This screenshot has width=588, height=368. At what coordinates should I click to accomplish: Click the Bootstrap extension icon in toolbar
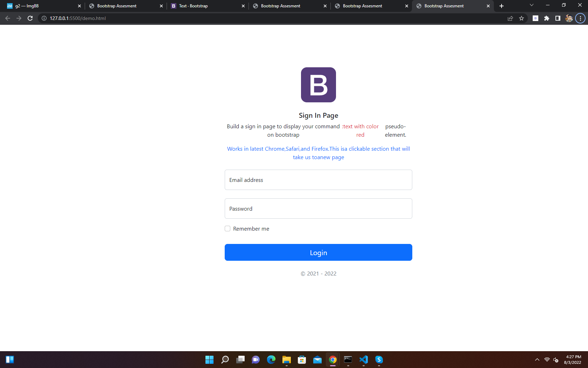pyautogui.click(x=535, y=18)
